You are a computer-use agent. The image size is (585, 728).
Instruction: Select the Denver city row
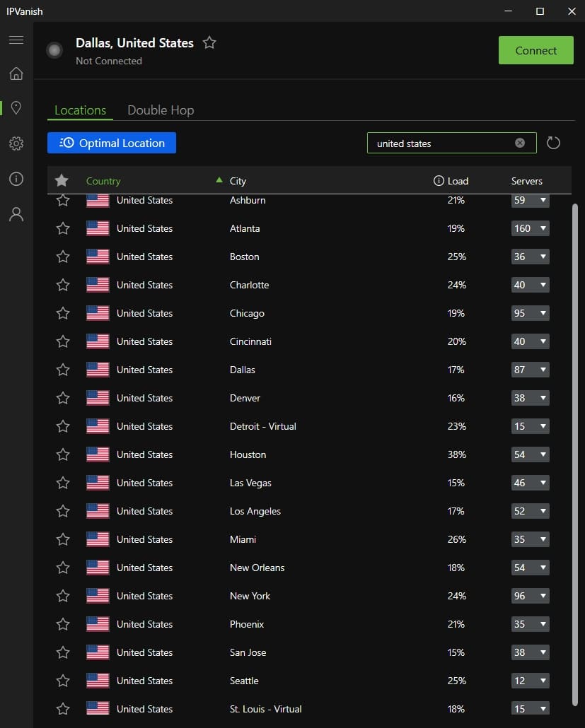pyautogui.click(x=309, y=399)
